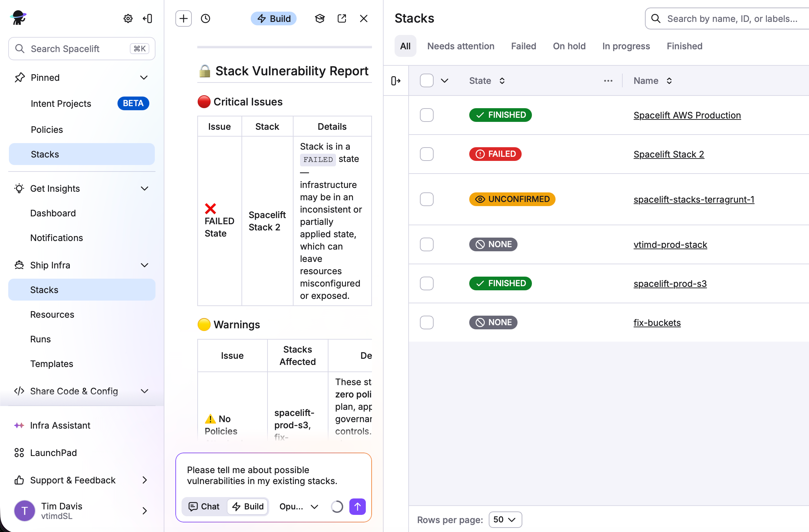Open the State column options menu
The height and width of the screenshot is (532, 809).
[608, 81]
